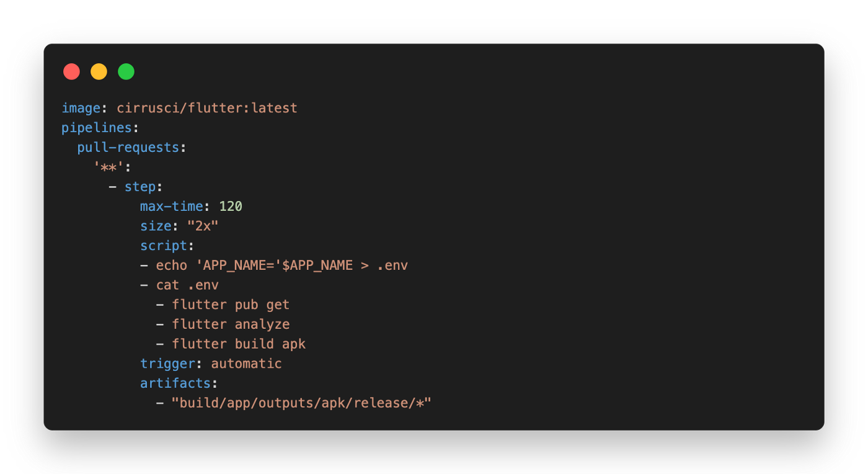Click the 'cirrusci/flutter:latest' value
868x474 pixels.
point(207,108)
